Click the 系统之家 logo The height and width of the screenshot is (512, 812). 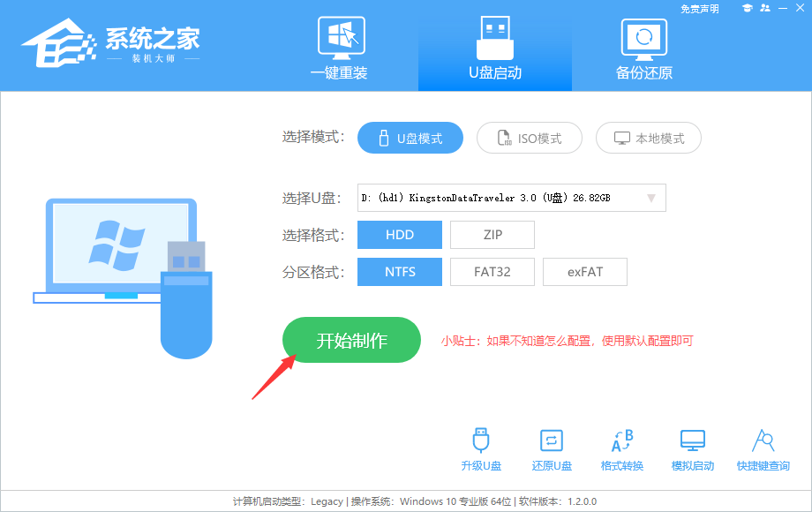coord(115,42)
